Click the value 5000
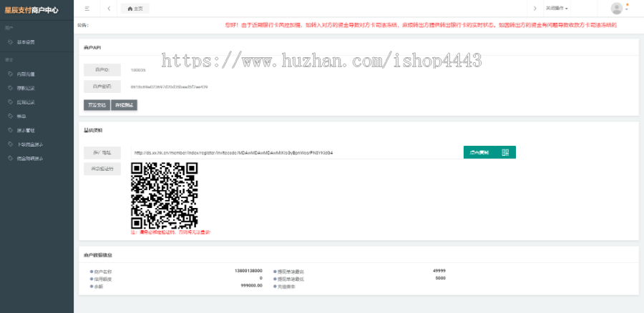 pyautogui.click(x=440, y=278)
